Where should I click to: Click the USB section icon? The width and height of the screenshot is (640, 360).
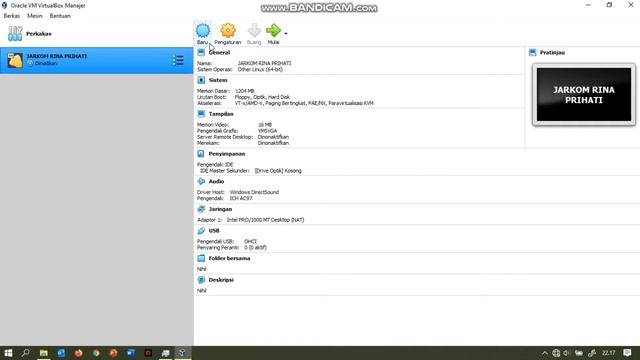click(x=201, y=230)
